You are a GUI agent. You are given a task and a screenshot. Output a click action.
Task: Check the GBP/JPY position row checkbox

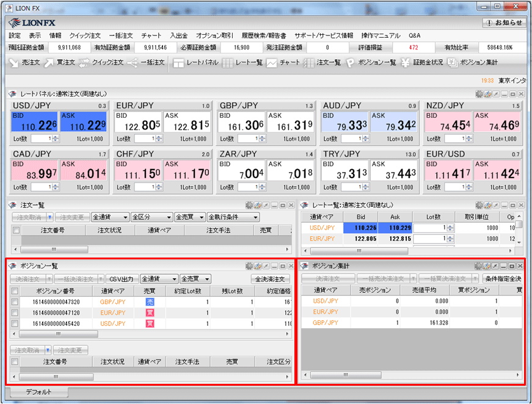pos(15,301)
